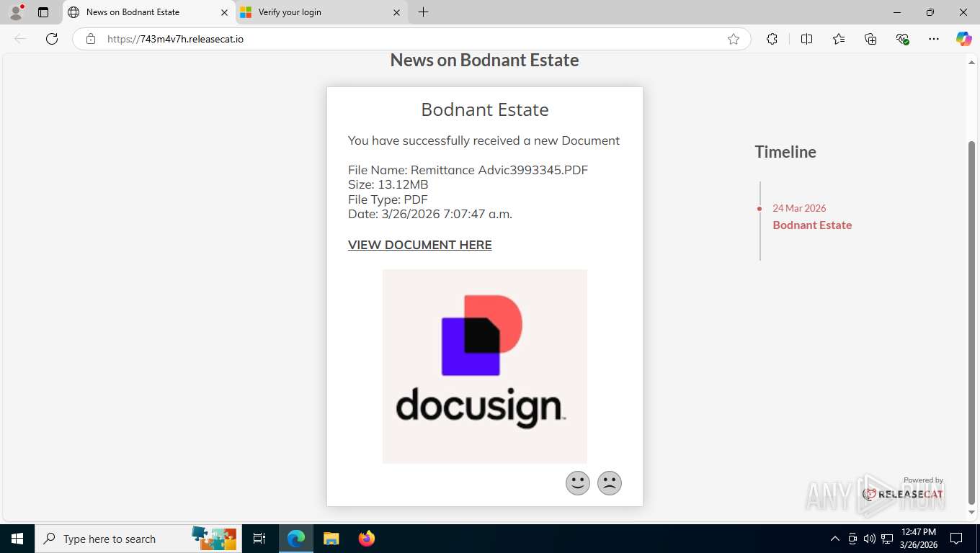Click the taskbar search box
This screenshot has width=980, height=553.
tap(138, 539)
